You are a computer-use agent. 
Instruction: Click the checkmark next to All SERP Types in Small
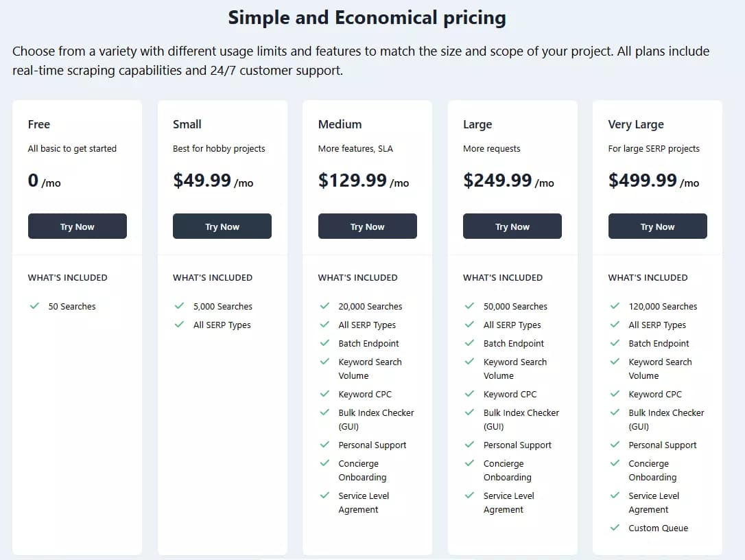click(x=180, y=325)
